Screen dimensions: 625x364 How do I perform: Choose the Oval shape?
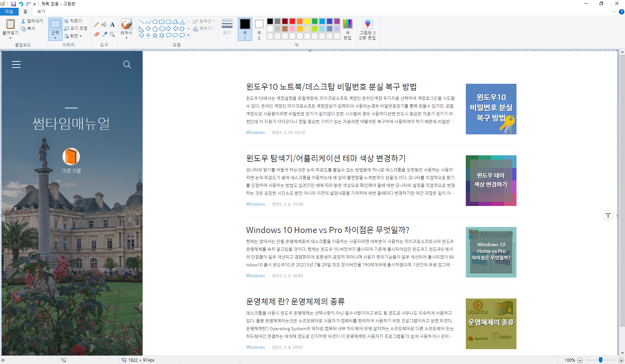point(155,22)
